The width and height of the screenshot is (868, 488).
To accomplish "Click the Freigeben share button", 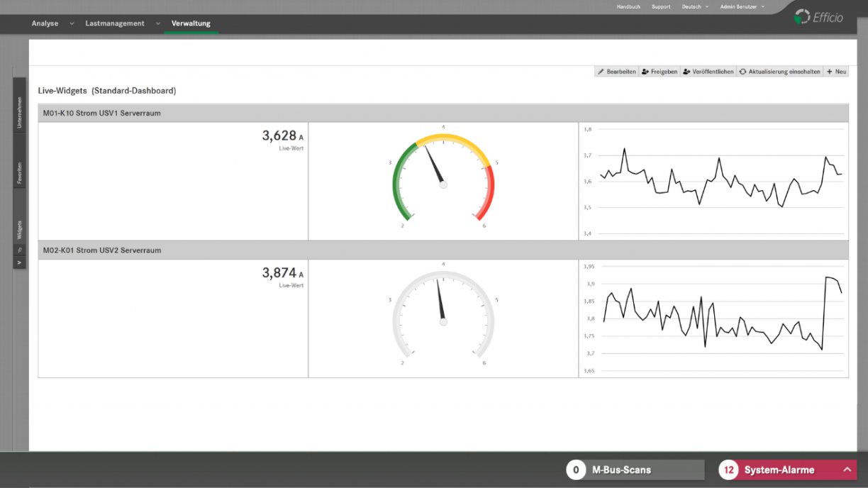I will pos(660,72).
